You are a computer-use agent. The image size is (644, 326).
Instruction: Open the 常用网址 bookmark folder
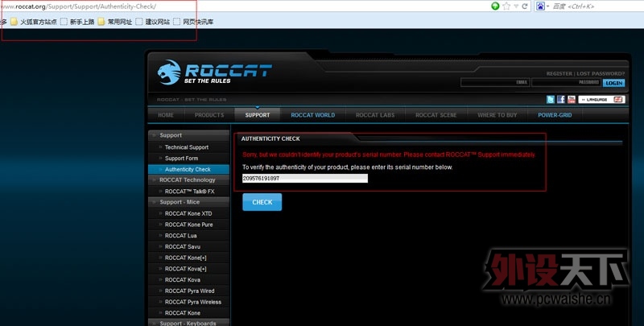114,22
